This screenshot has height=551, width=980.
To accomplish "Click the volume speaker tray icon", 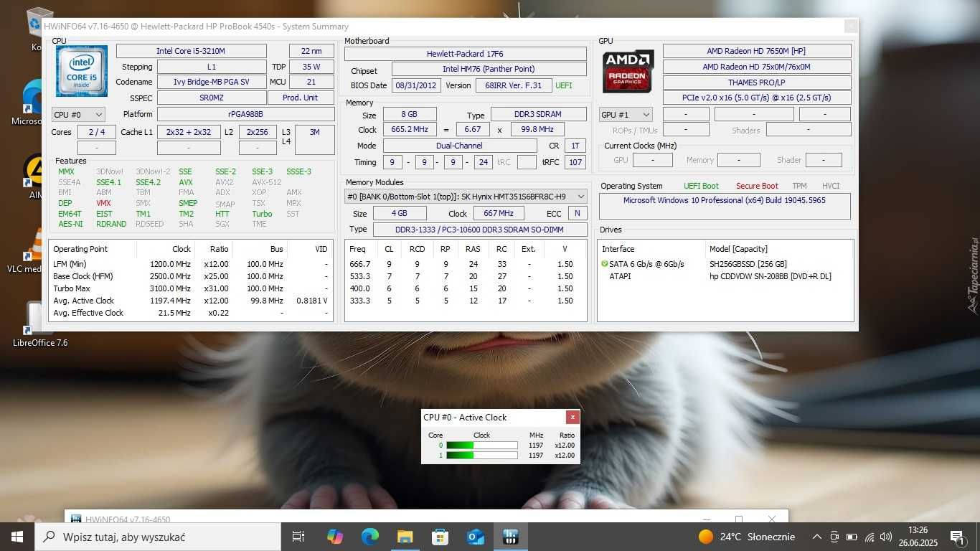I will pyautogui.click(x=886, y=537).
